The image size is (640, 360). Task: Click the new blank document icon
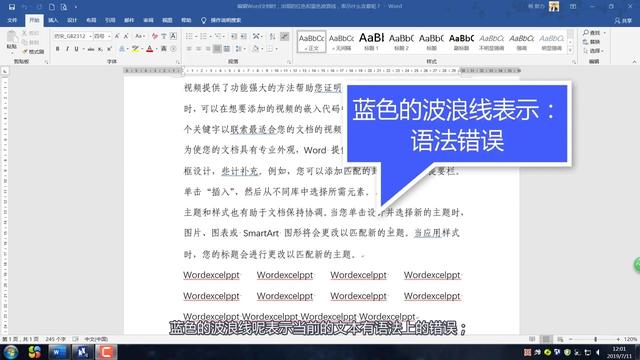point(52,7)
